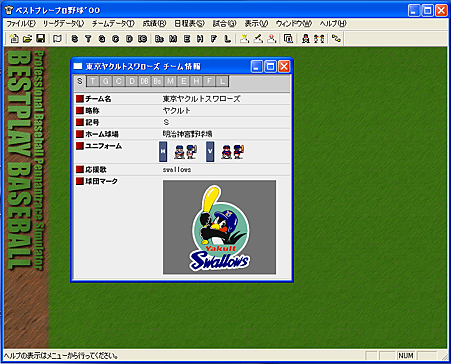The width and height of the screenshot is (451, 364).
Task: Close the team info child window
Action: (x=284, y=67)
